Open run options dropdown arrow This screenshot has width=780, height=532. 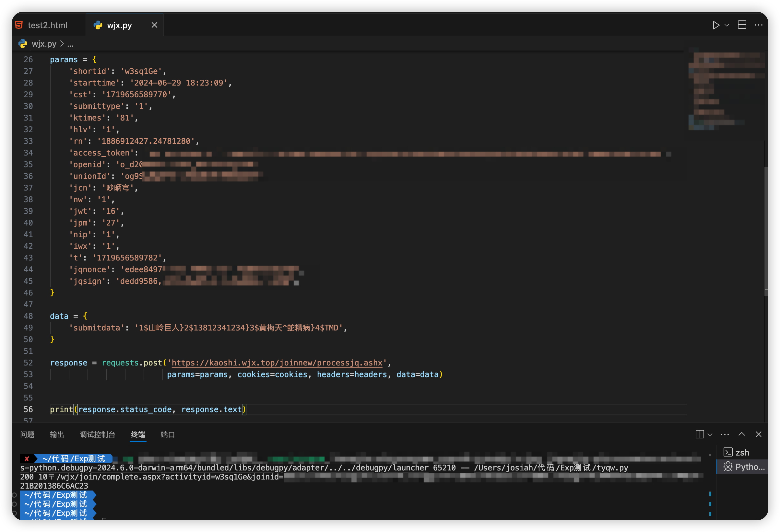click(727, 25)
